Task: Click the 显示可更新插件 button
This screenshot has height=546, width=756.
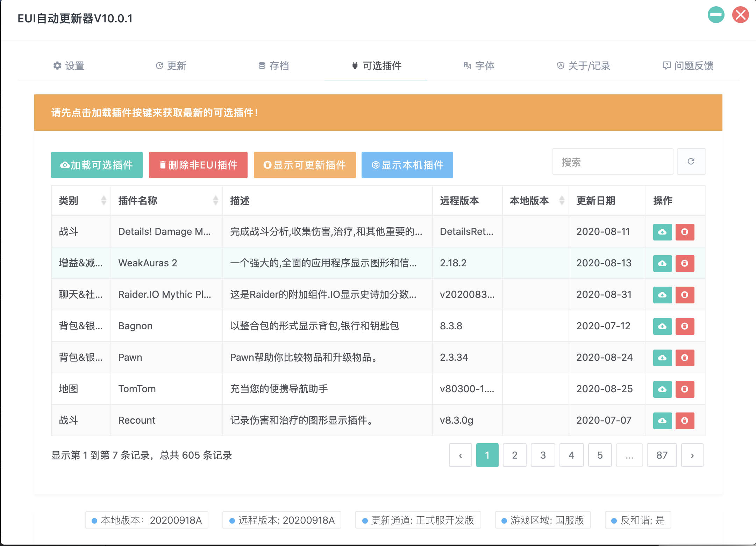Action: [x=305, y=165]
